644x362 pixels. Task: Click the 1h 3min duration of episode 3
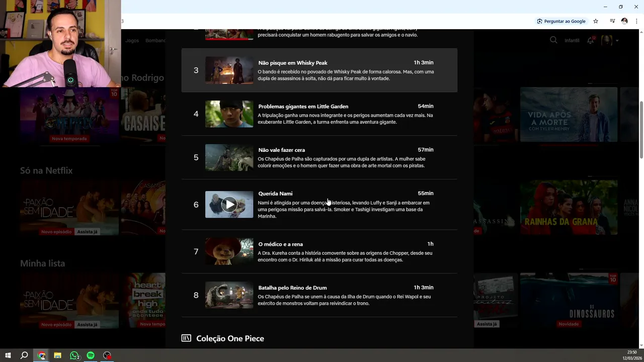pos(424,63)
